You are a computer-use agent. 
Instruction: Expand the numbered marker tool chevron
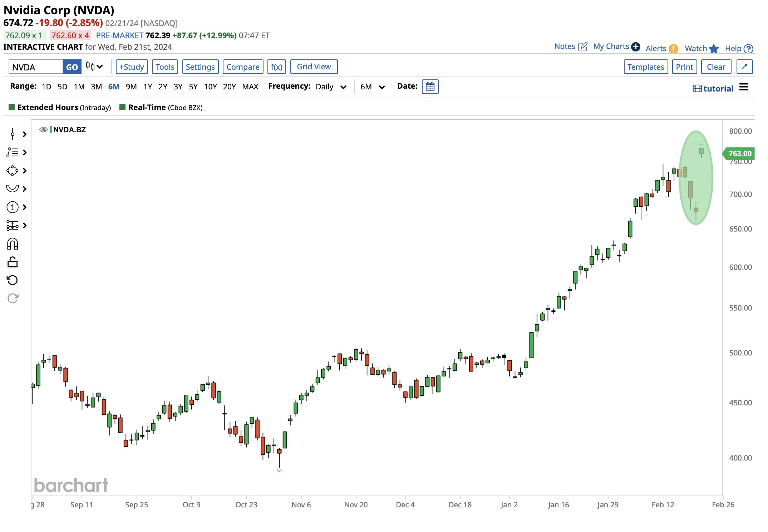[x=25, y=207]
